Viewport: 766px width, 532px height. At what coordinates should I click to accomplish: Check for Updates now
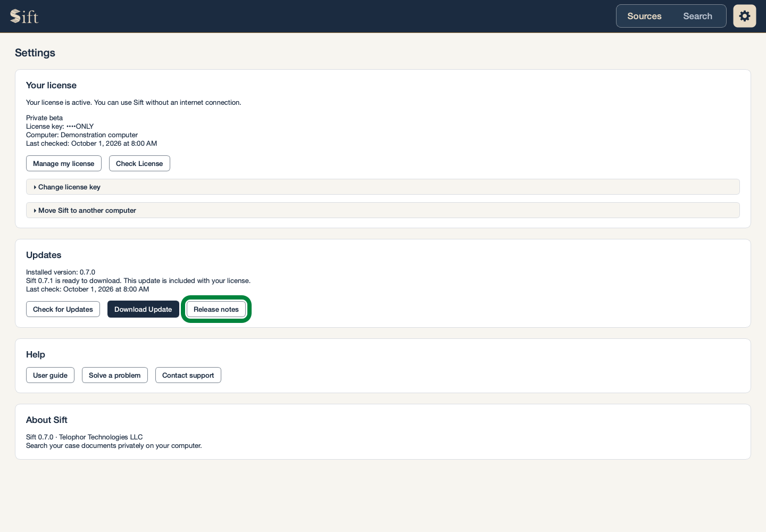[63, 309]
